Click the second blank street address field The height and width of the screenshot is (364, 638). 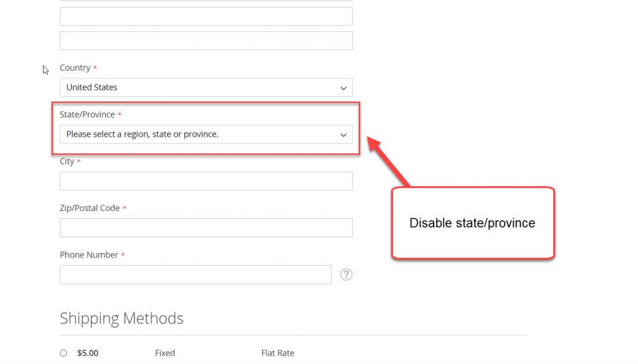click(x=206, y=40)
